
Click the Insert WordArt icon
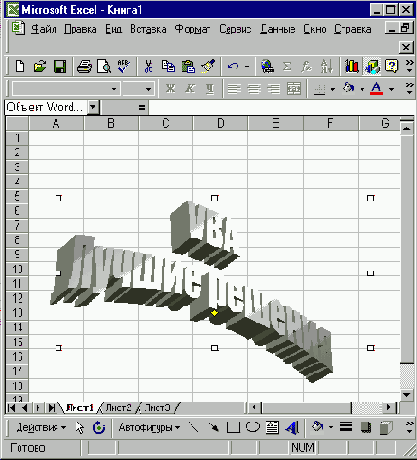click(x=292, y=428)
